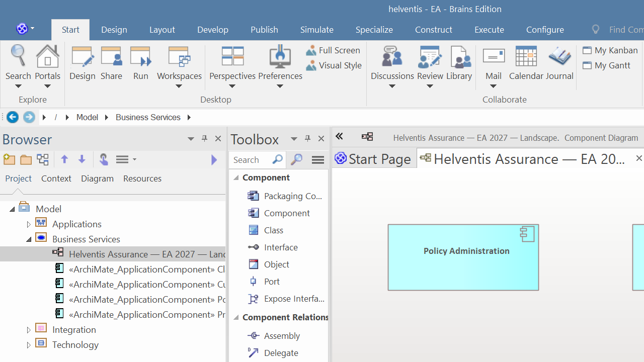Screen dimensions: 644x362
Task: Select the Policy Administration component
Action: pyautogui.click(x=463, y=257)
